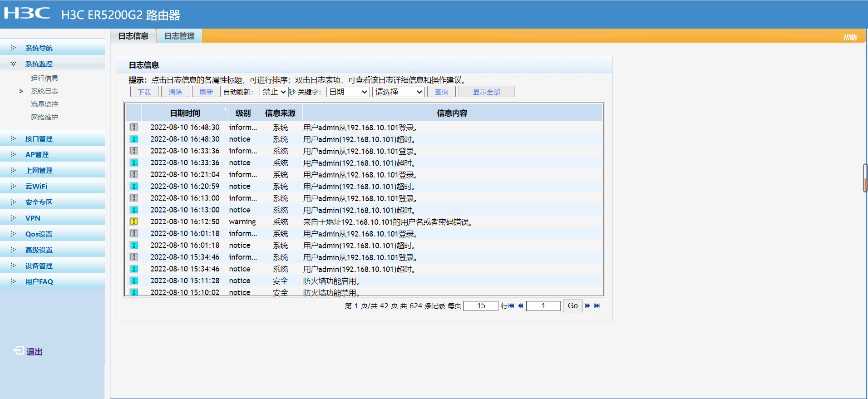The width and height of the screenshot is (868, 399).
Task: Go to the next log page
Action: coord(587,306)
